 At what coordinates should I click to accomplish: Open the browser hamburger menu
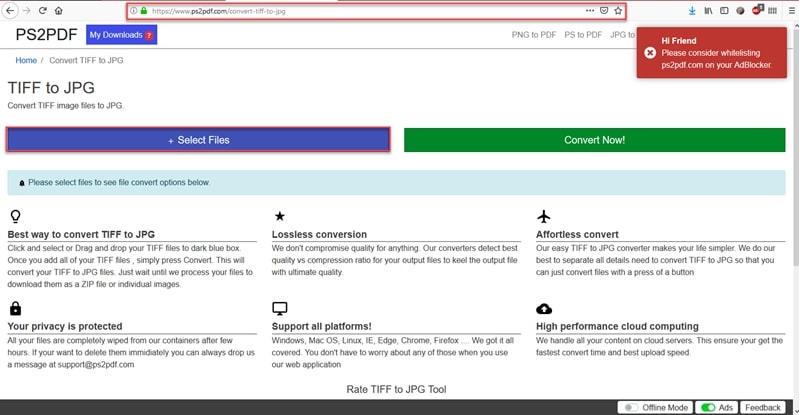coord(790,10)
